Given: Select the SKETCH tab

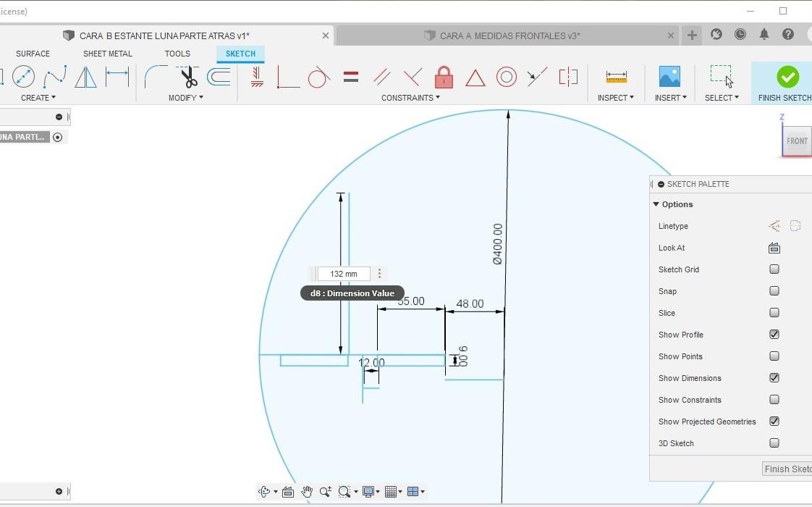Looking at the screenshot, I should [240, 54].
